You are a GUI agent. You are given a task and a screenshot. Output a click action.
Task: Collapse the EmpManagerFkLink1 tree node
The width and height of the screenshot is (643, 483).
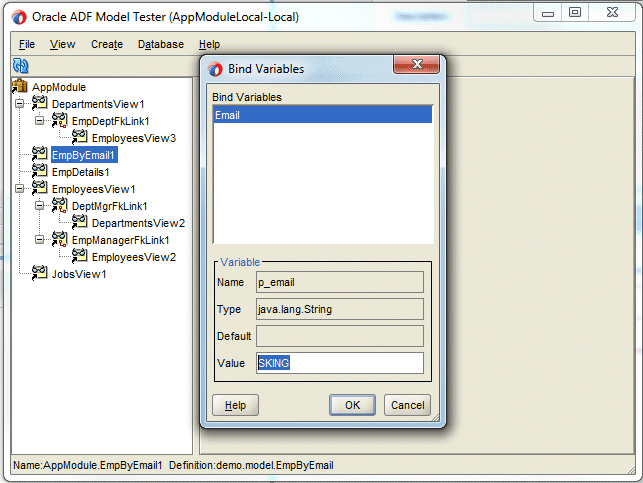[x=39, y=239]
